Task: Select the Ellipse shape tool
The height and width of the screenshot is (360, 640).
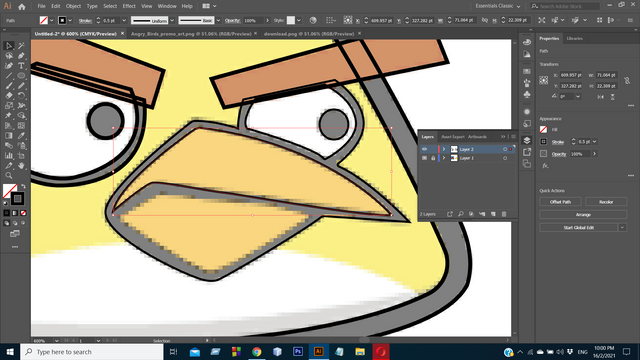Action: point(21,76)
